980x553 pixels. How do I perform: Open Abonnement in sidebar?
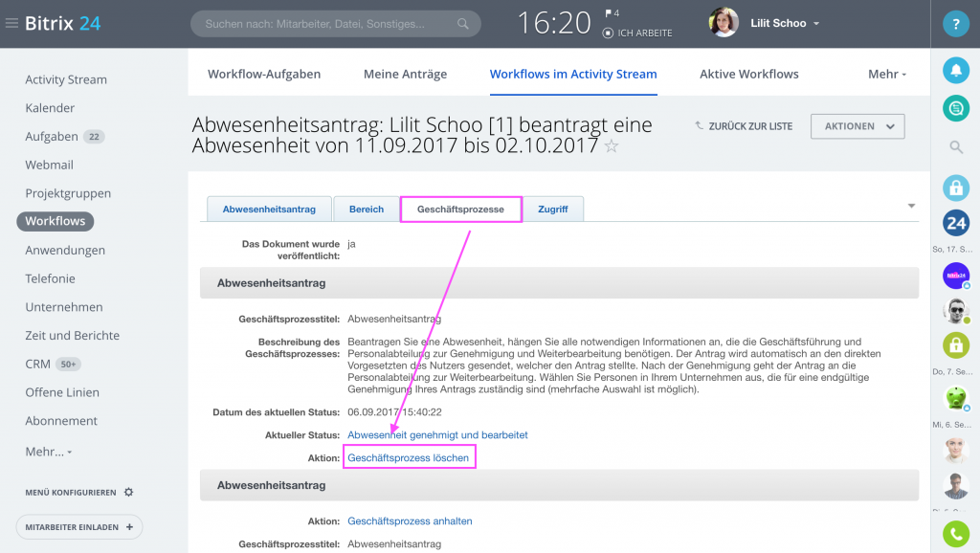pyautogui.click(x=61, y=421)
